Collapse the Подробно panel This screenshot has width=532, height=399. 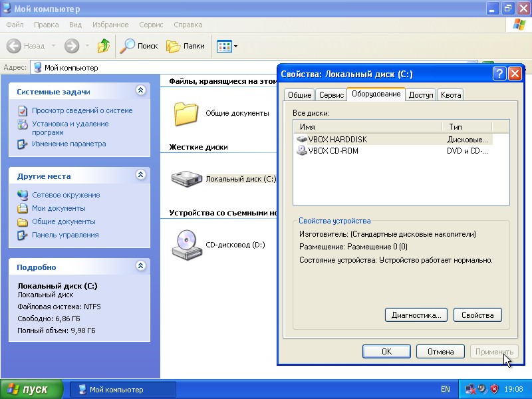(141, 265)
